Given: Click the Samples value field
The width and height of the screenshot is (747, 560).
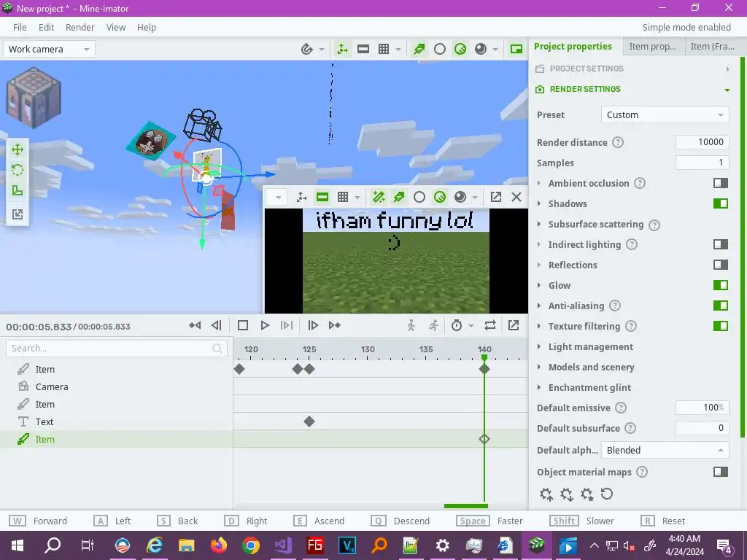Looking at the screenshot, I should 703,163.
